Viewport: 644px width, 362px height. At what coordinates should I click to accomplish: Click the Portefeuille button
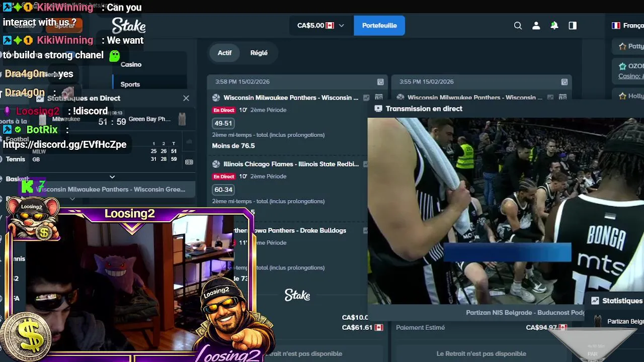coord(379,26)
